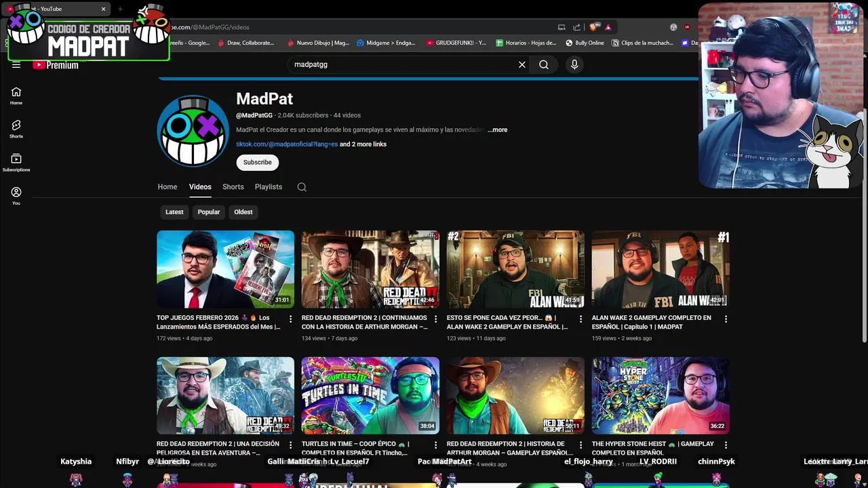Click title ESTO SE PONE CADA VEZ PEOR
This screenshot has height=488, width=868.
coord(507,322)
